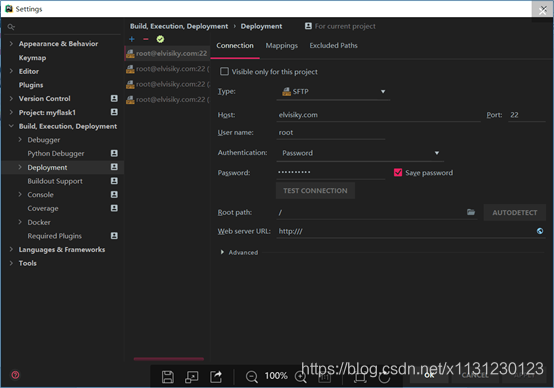Viewport: 554px width, 388px height.
Task: Expand Appearance & Behavior tree node
Action: point(11,43)
